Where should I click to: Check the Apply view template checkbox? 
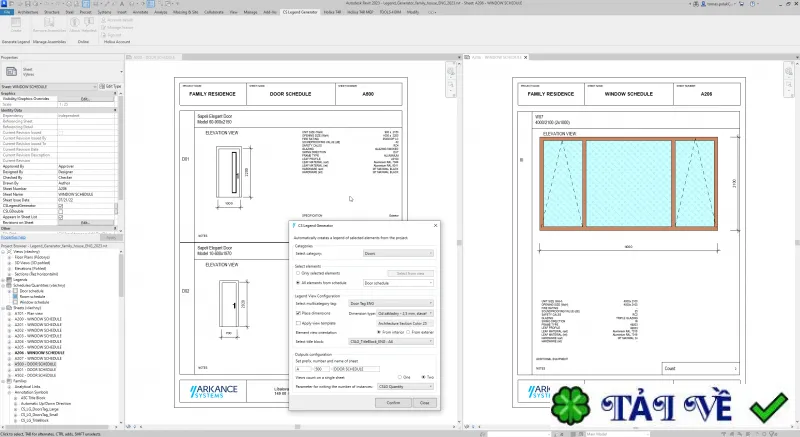(x=298, y=323)
